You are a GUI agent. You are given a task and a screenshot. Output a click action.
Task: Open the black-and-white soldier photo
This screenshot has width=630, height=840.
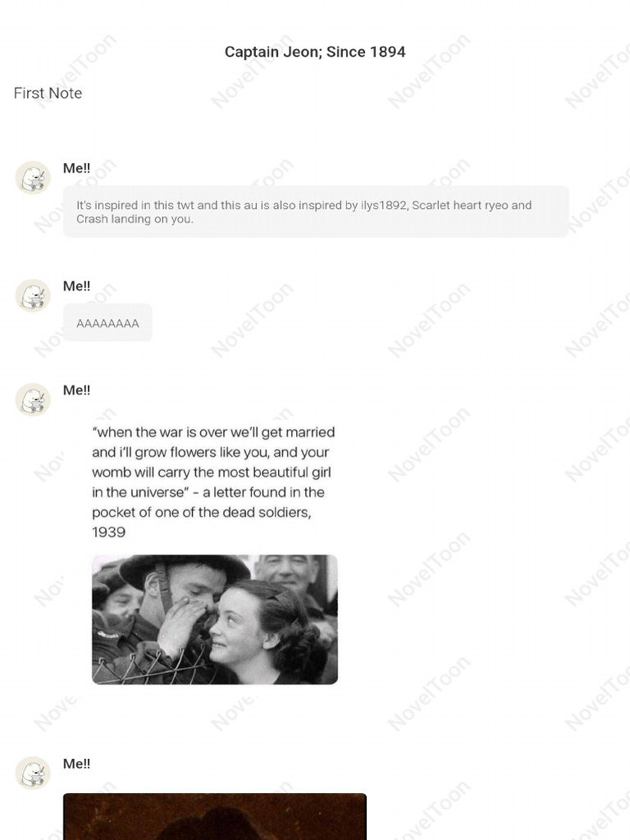tap(215, 619)
